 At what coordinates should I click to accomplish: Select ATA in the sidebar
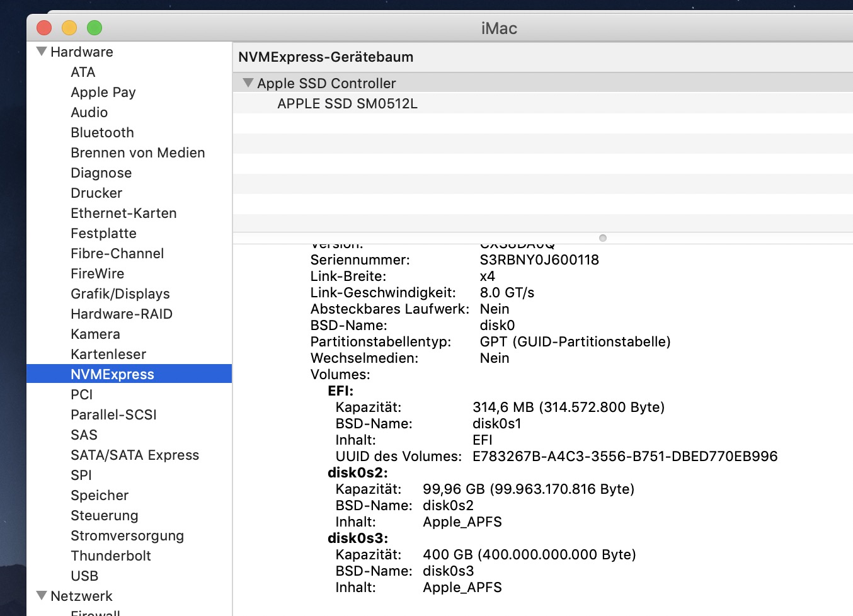click(x=83, y=72)
